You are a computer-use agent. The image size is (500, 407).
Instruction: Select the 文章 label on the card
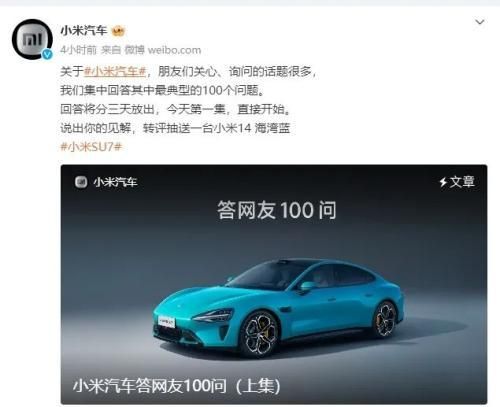click(x=462, y=182)
